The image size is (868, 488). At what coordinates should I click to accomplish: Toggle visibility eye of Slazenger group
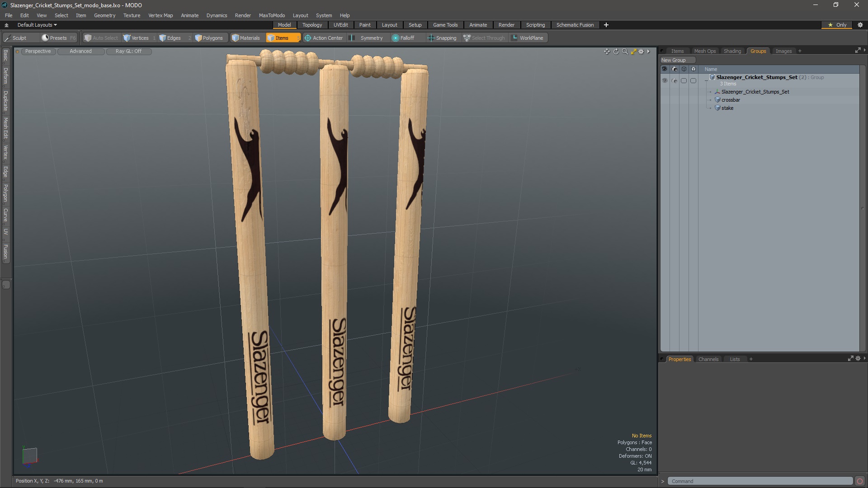click(x=664, y=80)
